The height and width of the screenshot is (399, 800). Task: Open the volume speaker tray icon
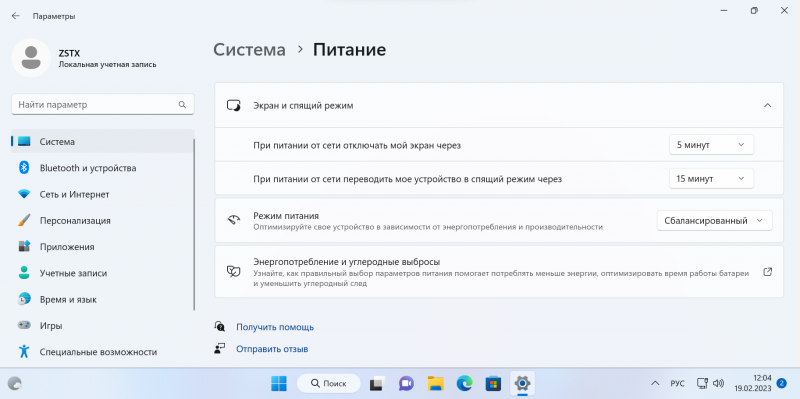coord(719,383)
